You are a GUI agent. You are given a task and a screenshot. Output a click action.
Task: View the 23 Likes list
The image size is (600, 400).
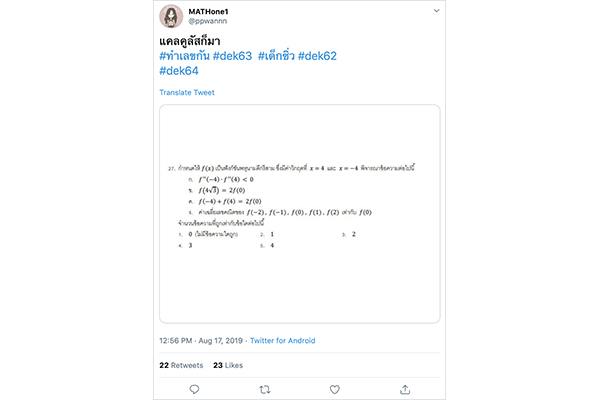pos(228,365)
